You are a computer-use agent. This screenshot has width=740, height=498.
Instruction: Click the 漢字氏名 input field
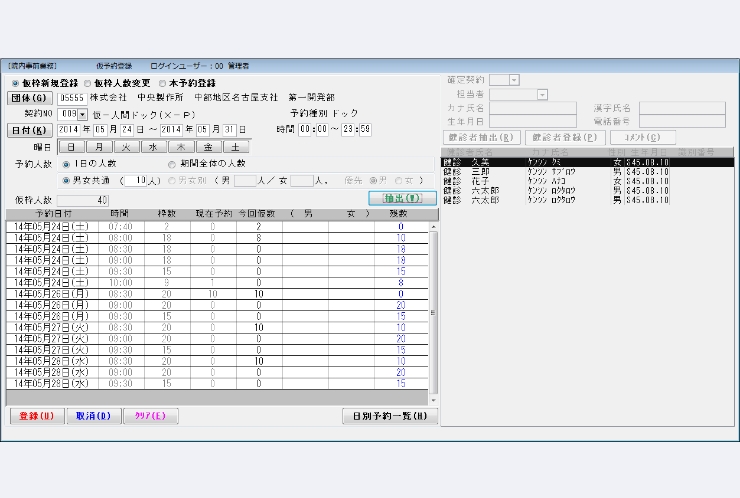[x=682, y=108]
